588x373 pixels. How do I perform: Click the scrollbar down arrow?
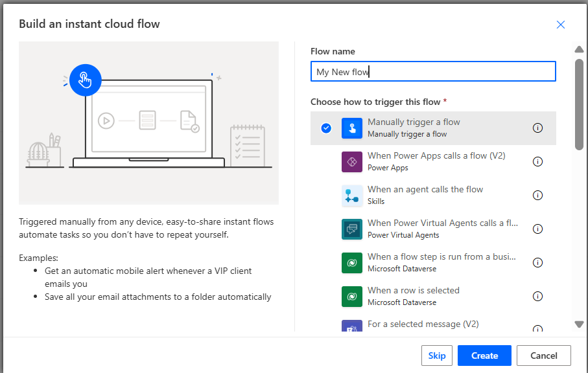tap(580, 324)
